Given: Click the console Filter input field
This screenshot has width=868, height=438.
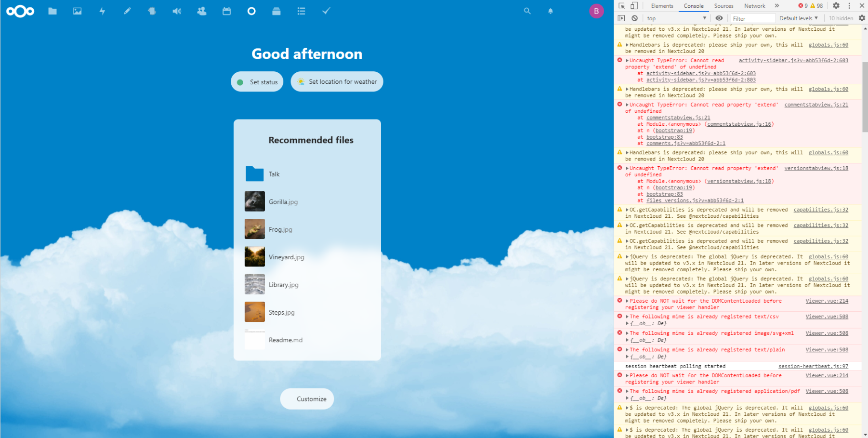Looking at the screenshot, I should pos(753,18).
